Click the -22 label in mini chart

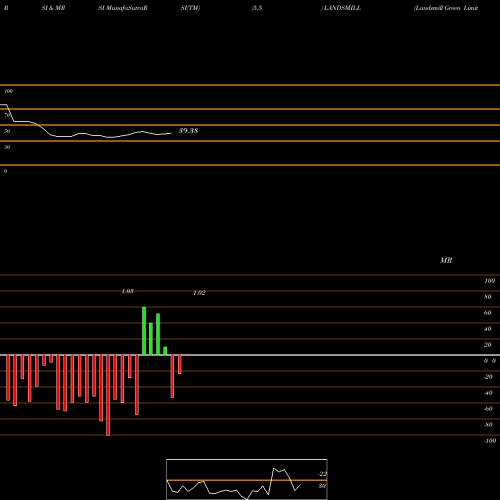[x=322, y=474]
